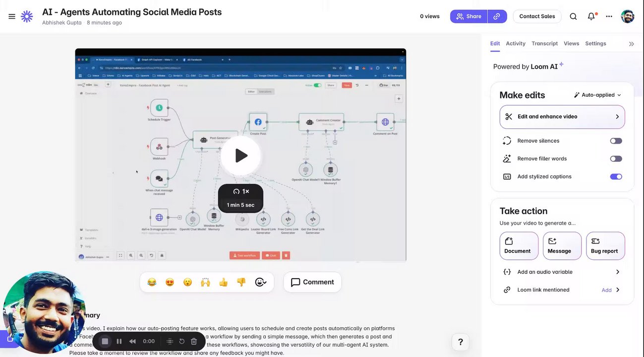Switch to the Activity tab
This screenshot has width=644, height=357.
tap(516, 44)
